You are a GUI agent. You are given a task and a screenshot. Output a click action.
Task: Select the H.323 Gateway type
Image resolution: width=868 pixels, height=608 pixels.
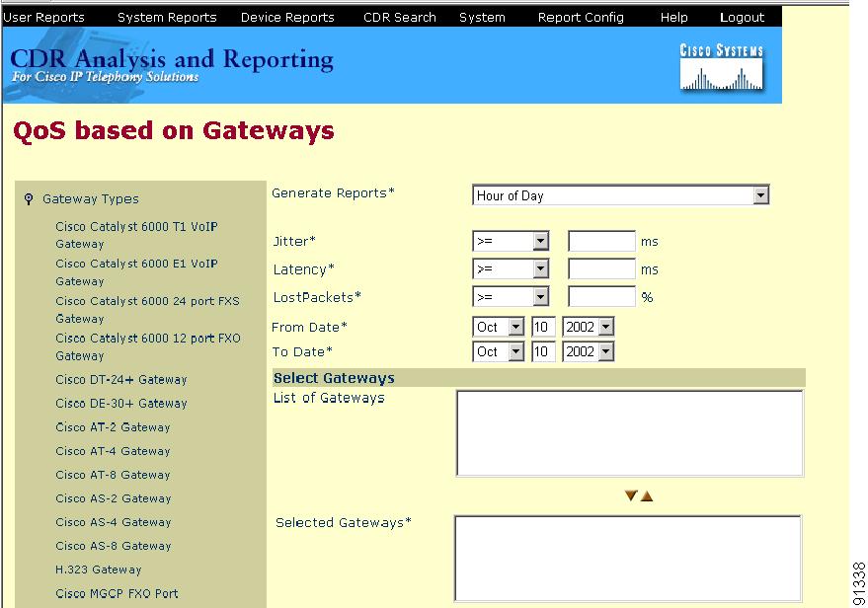tap(99, 570)
